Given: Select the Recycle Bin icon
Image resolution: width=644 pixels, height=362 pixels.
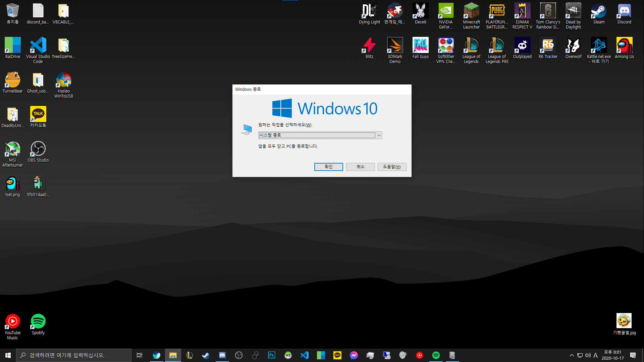Looking at the screenshot, I should click(12, 14).
